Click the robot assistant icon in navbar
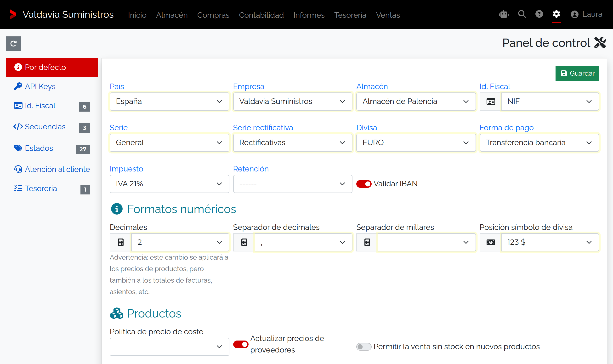The width and height of the screenshot is (613, 364). (x=504, y=14)
